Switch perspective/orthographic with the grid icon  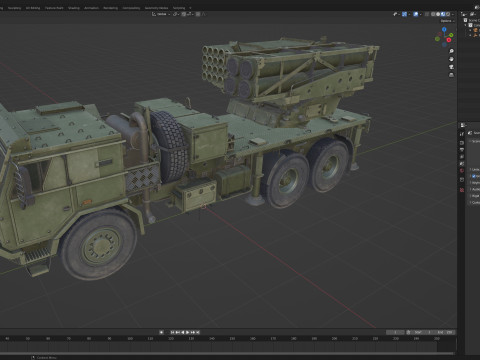click(x=451, y=75)
